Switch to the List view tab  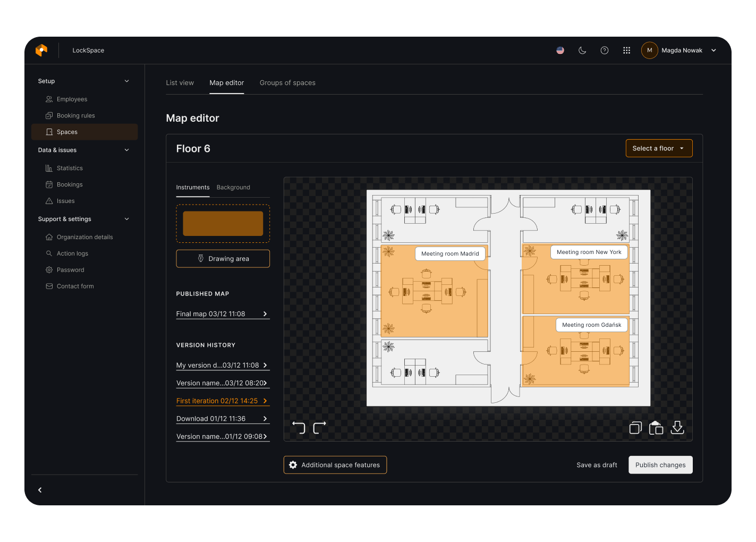click(x=180, y=83)
